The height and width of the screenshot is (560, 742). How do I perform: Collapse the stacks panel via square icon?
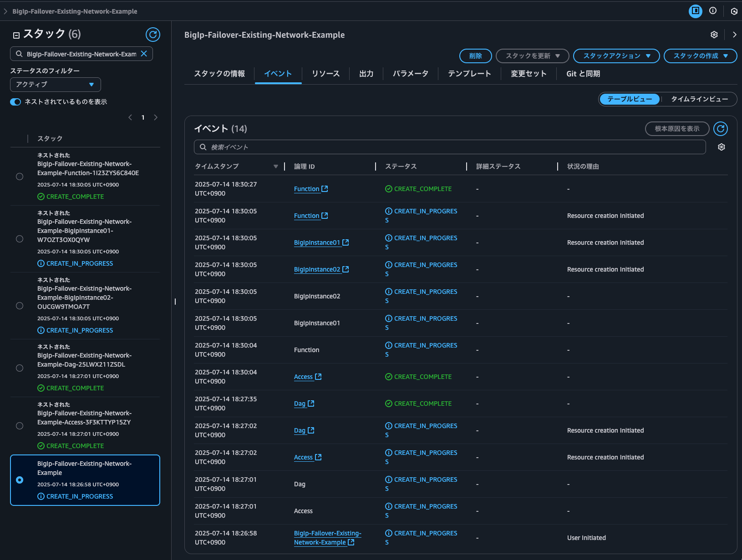click(16, 35)
